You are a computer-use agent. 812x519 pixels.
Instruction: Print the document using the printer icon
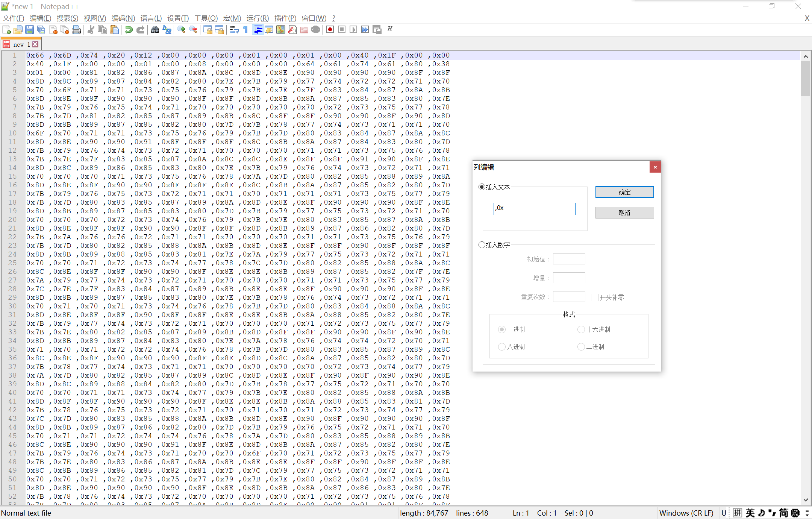pyautogui.click(x=76, y=30)
